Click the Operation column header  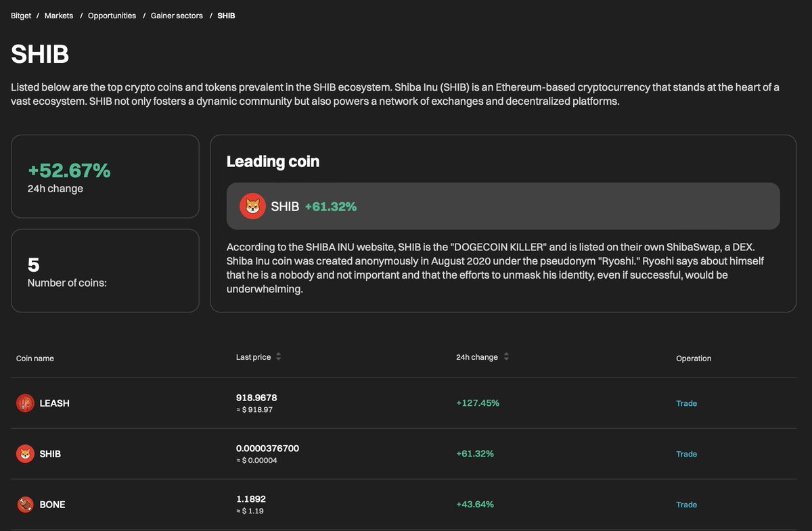[694, 359]
